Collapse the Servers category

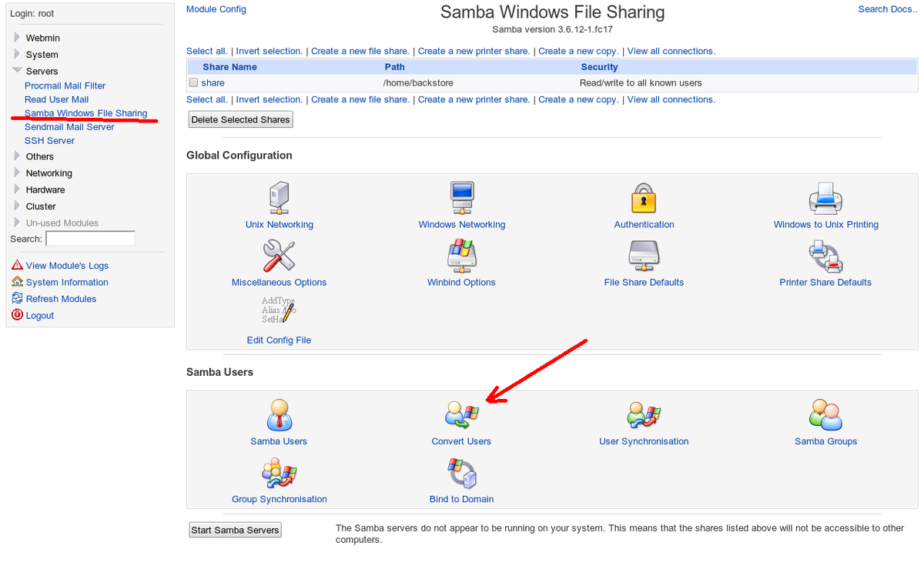tap(18, 71)
